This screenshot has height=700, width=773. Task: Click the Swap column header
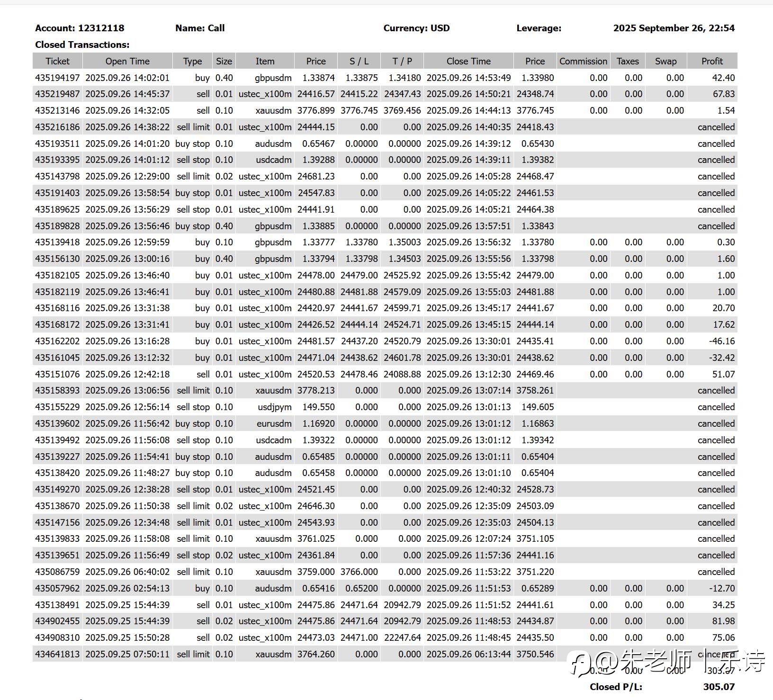(x=665, y=61)
